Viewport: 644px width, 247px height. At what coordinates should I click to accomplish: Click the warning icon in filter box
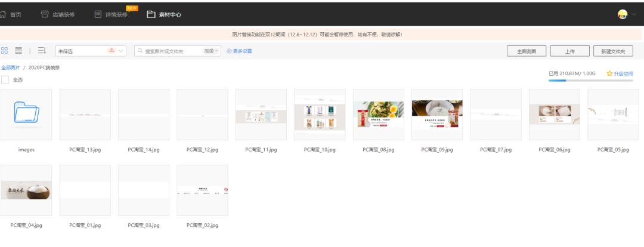point(112,51)
